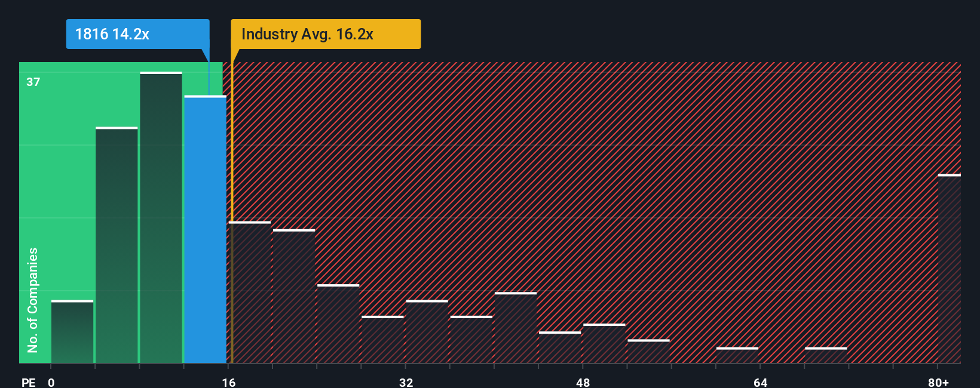Image resolution: width=980 pixels, height=388 pixels.
Task: Click the 37 y-axis value label
Action: [33, 82]
